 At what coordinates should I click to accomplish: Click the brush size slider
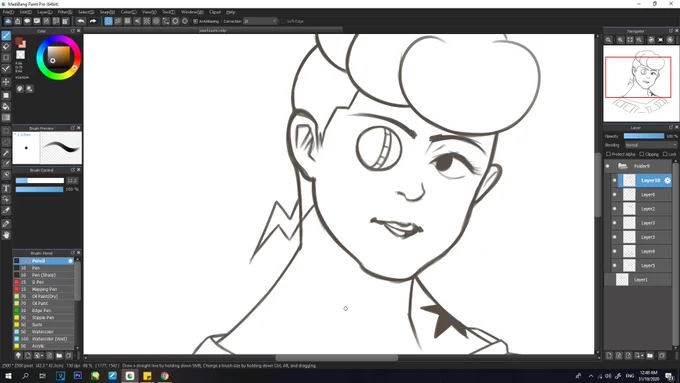tap(39, 180)
